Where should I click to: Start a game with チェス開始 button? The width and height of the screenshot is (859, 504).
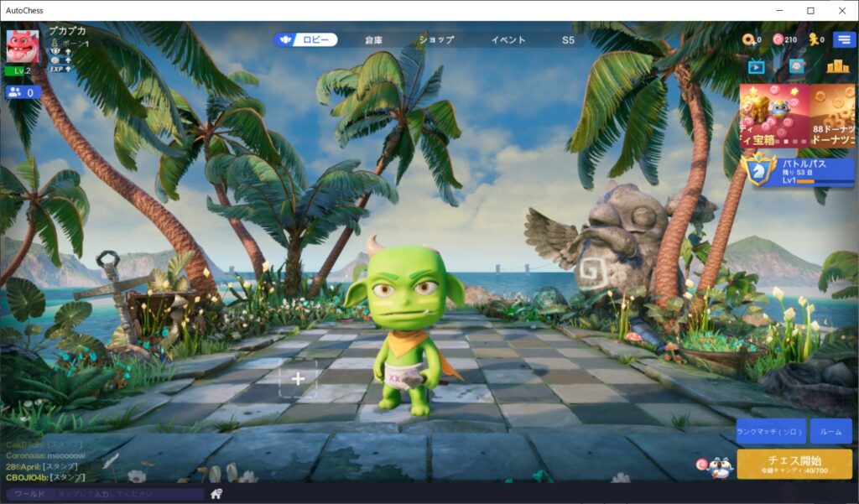[x=794, y=464]
